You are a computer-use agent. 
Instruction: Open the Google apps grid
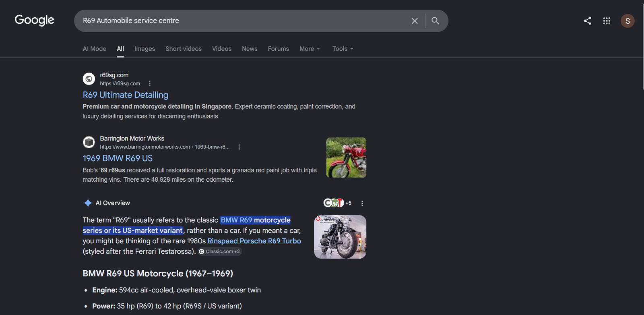607,21
